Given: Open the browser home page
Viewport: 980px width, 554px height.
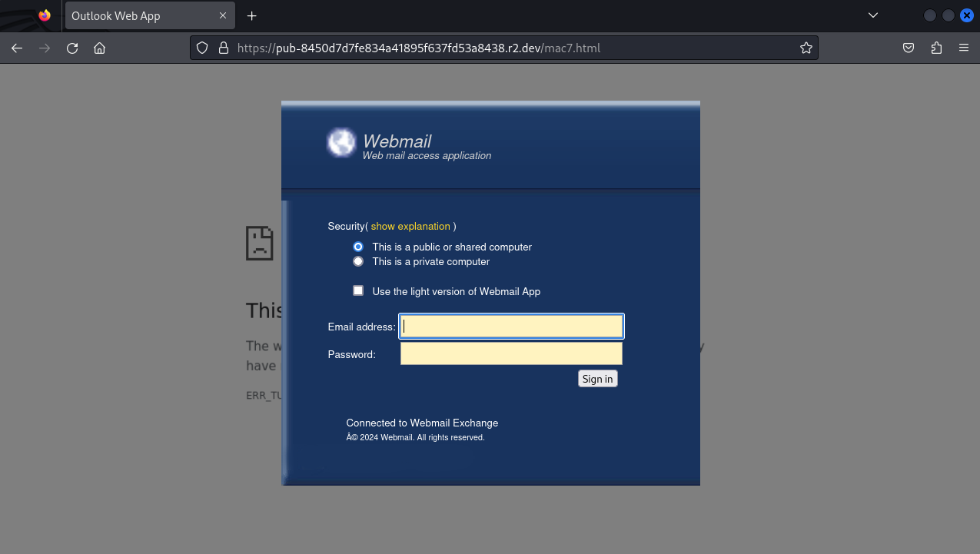Looking at the screenshot, I should tap(99, 48).
